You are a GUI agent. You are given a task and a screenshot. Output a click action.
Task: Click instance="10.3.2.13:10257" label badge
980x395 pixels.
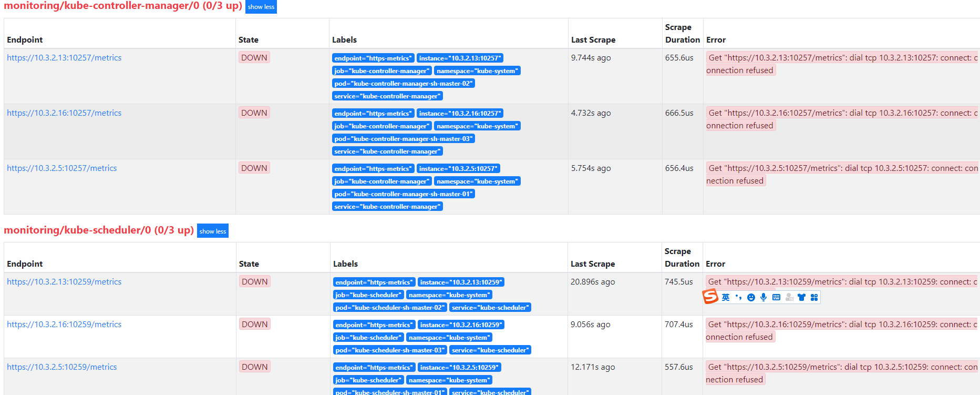pos(460,58)
